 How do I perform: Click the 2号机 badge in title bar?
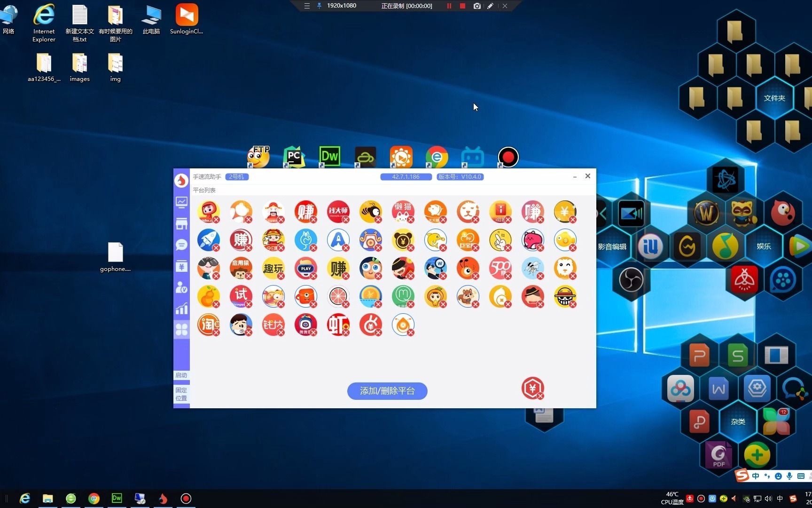[237, 177]
